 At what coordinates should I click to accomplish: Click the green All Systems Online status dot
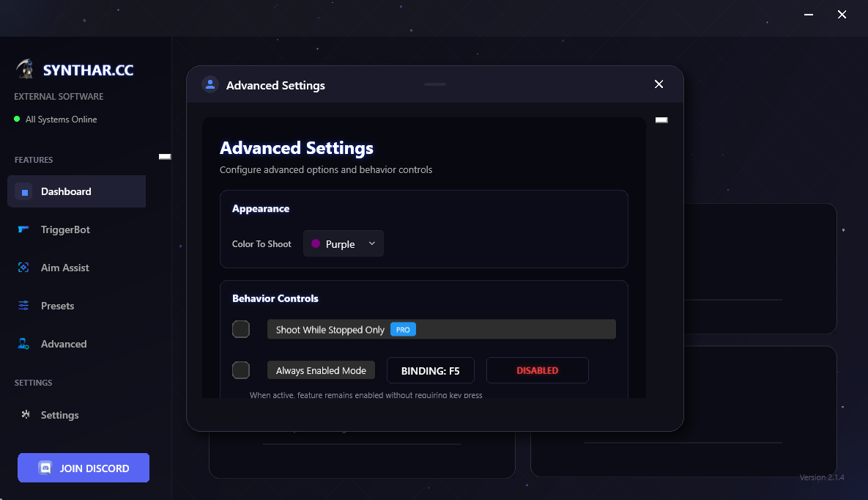pyautogui.click(x=17, y=119)
